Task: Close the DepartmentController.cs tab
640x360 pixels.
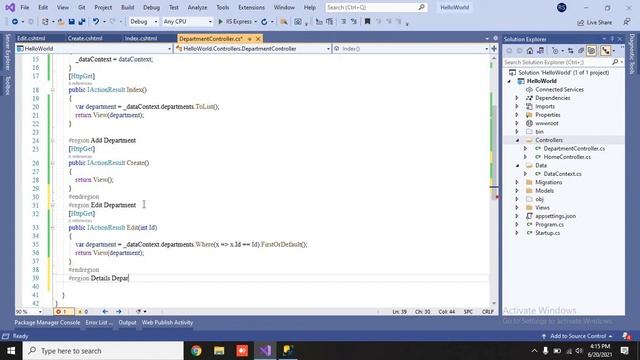Action: point(258,39)
